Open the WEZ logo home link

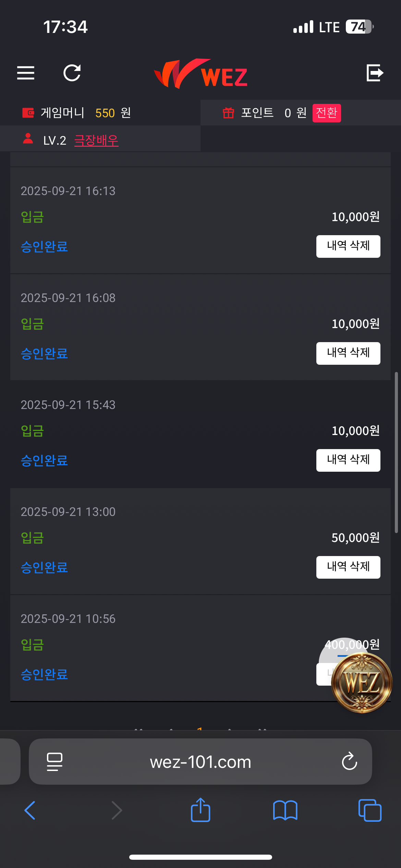[x=201, y=74]
